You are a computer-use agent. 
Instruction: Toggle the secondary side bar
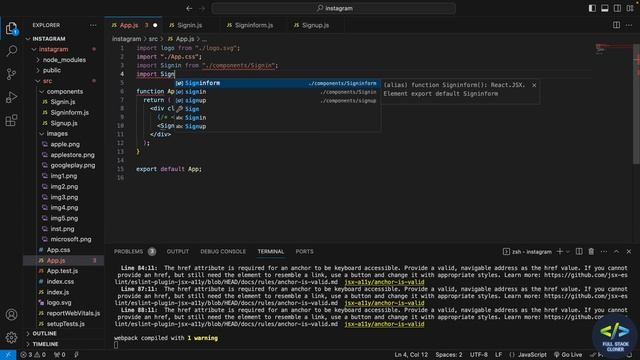(x=618, y=8)
